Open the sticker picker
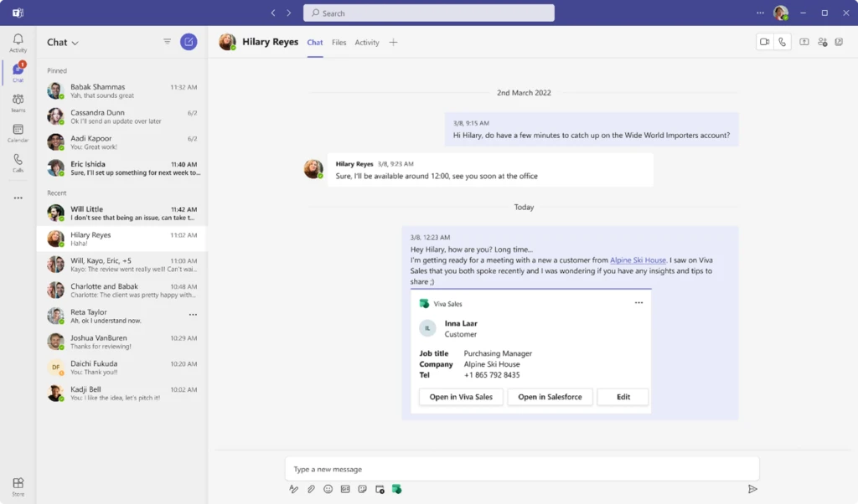Viewport: 858px width, 504px height. point(362,489)
